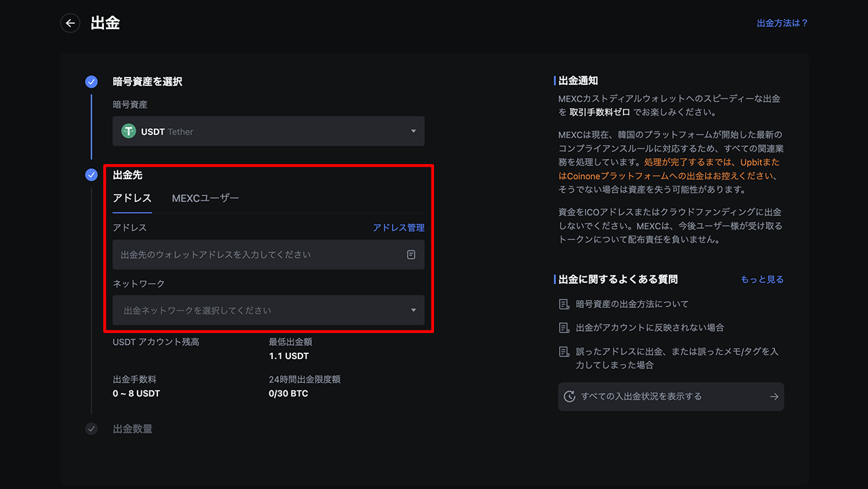
Task: Click the 24時間出金限度額 label
Action: 304,380
